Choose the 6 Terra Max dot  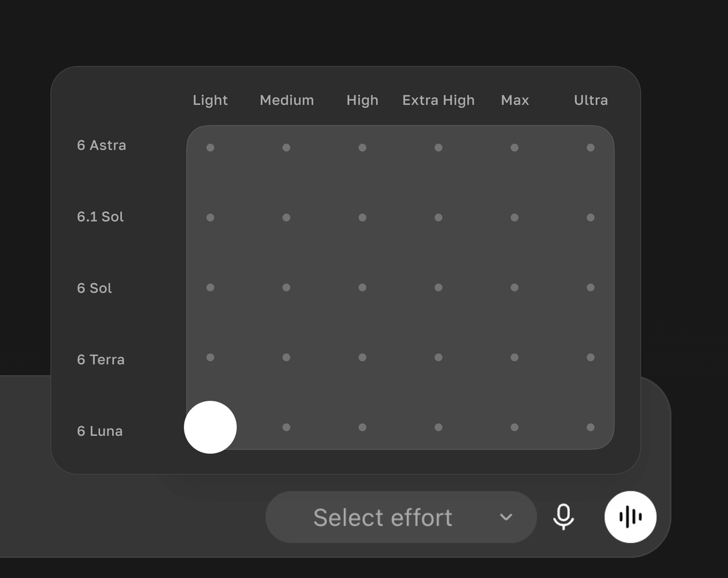point(514,357)
